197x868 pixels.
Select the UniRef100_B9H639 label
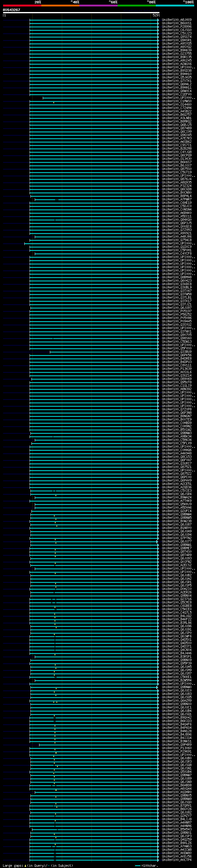tap(176, 50)
